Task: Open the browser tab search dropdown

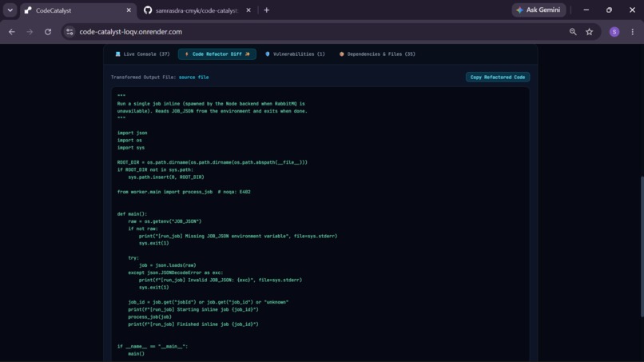Action: [x=10, y=10]
